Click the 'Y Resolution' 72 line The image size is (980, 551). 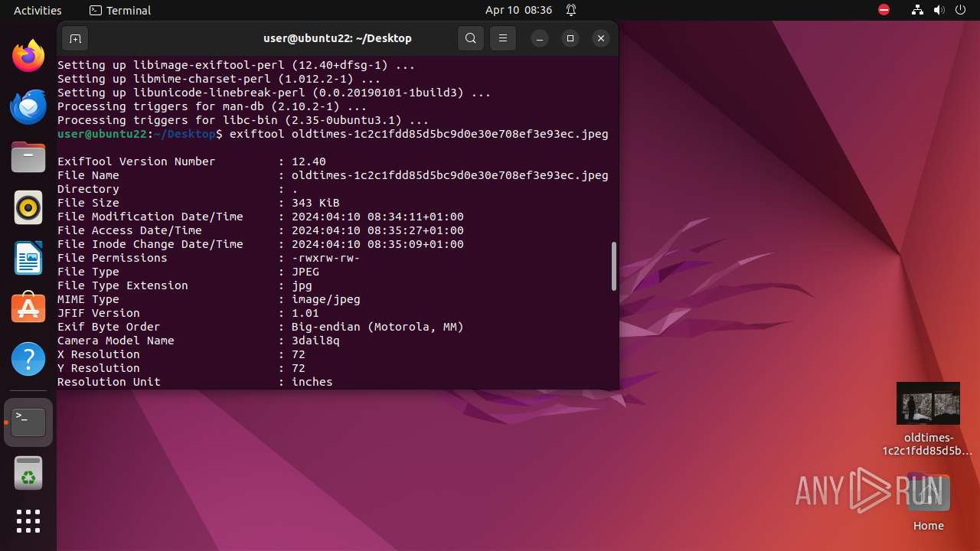pyautogui.click(x=181, y=368)
